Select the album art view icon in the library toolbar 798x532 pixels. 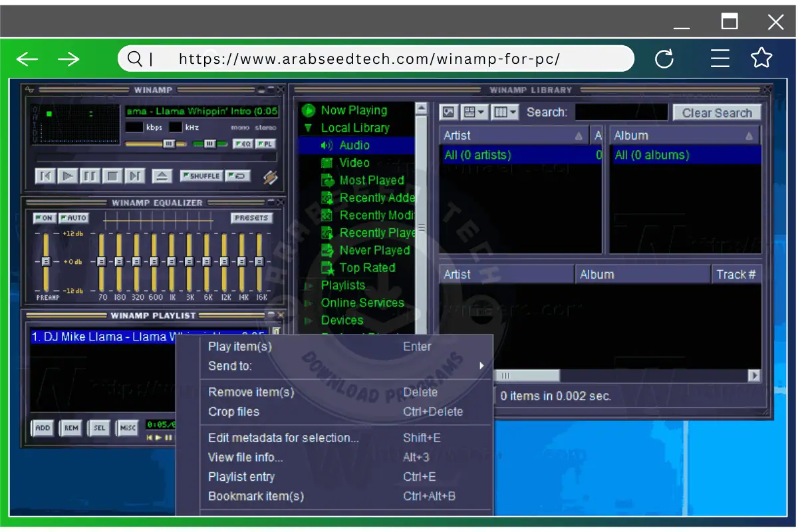[x=448, y=112]
